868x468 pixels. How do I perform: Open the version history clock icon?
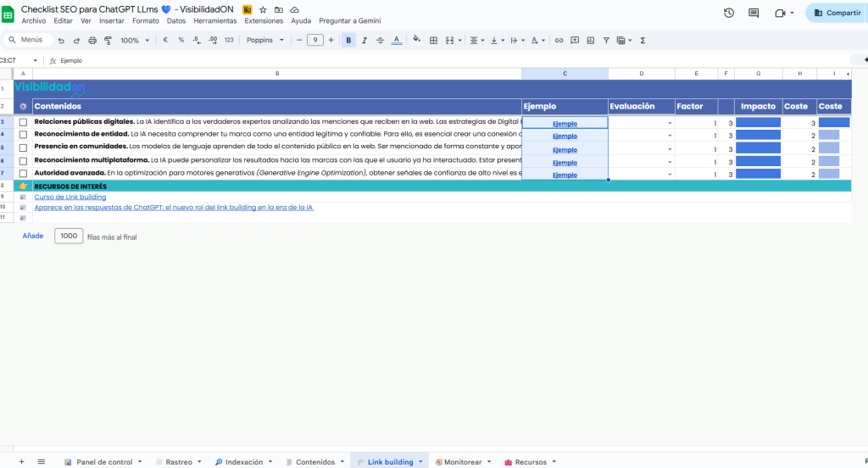[x=729, y=13]
